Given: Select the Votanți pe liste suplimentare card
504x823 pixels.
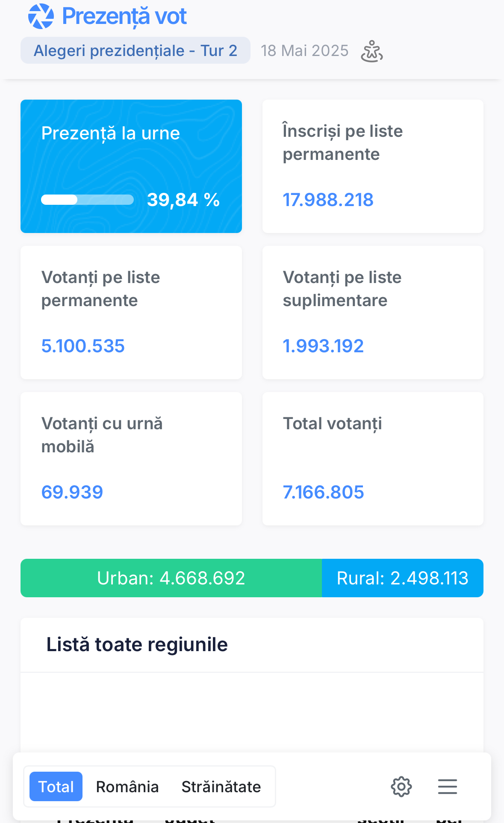Looking at the screenshot, I should pos(373,313).
